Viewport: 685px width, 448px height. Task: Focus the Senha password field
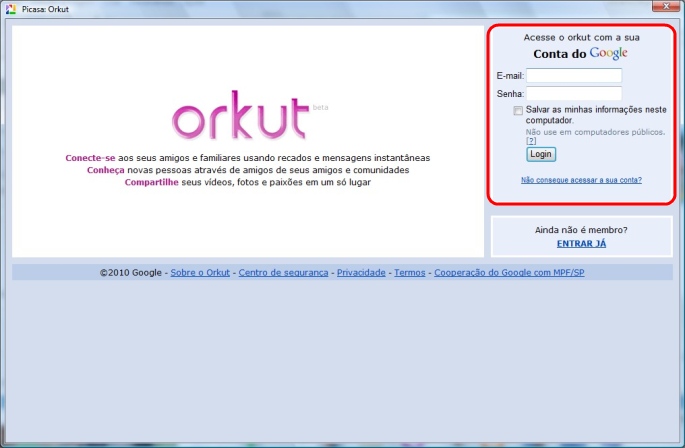coord(574,93)
